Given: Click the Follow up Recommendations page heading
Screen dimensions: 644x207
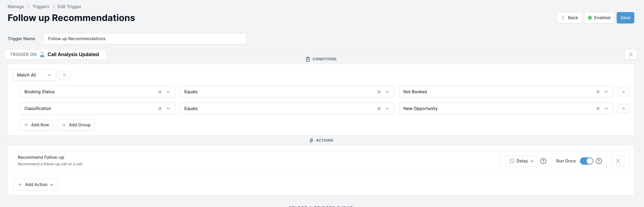Looking at the screenshot, I should 71,18.
